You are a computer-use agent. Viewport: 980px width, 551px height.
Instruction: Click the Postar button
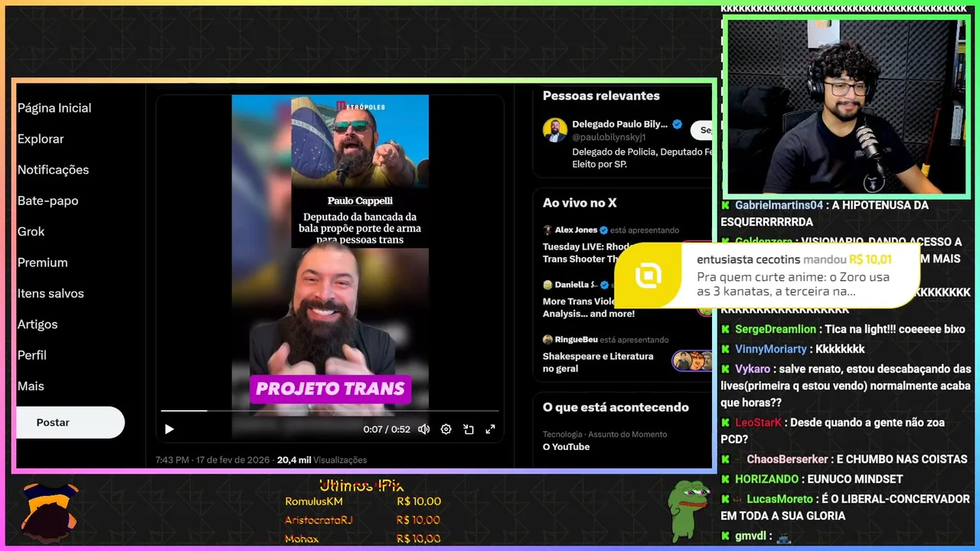coord(70,422)
